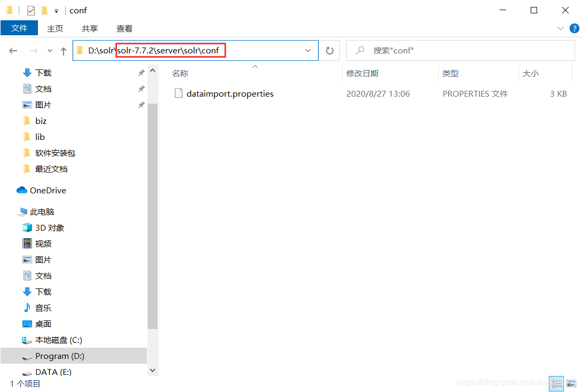Sort by the 大小 column header
This screenshot has width=582, height=392.
tap(531, 73)
